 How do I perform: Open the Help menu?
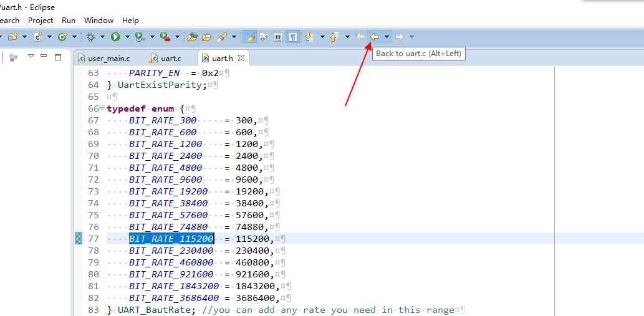[x=130, y=20]
